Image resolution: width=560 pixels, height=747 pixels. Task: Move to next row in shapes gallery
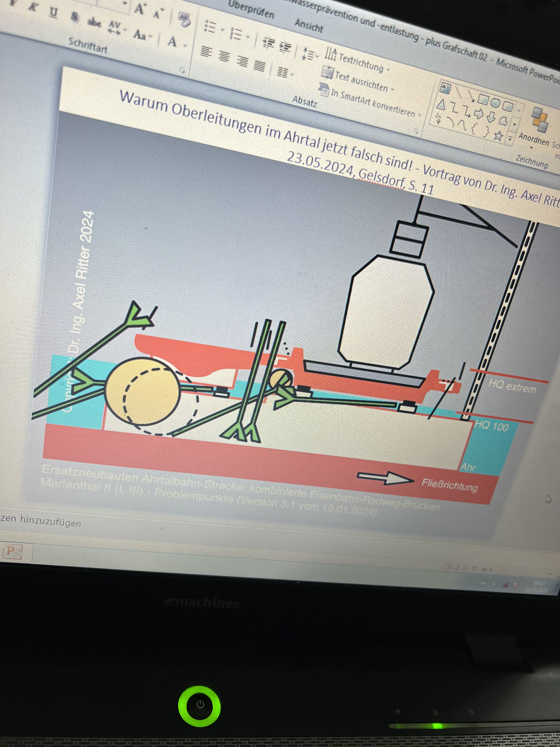click(514, 124)
